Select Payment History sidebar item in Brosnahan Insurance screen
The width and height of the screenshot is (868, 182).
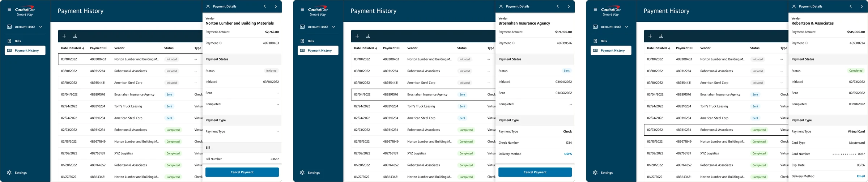click(318, 50)
